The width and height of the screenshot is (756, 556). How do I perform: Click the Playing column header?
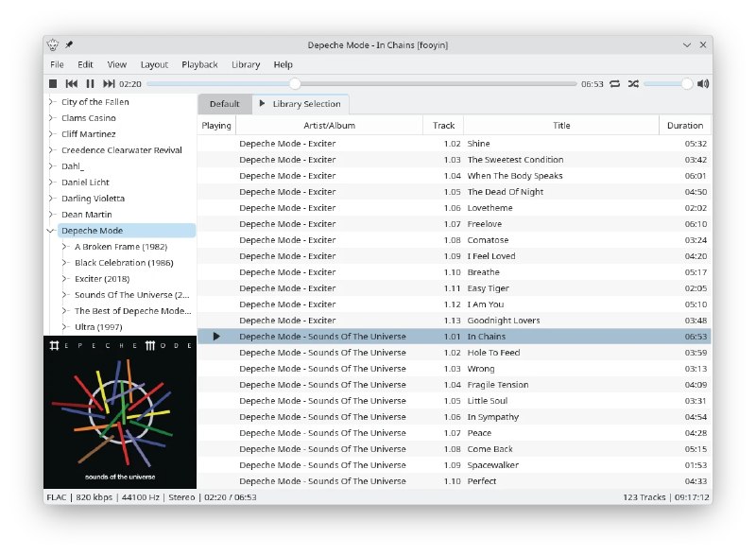216,126
